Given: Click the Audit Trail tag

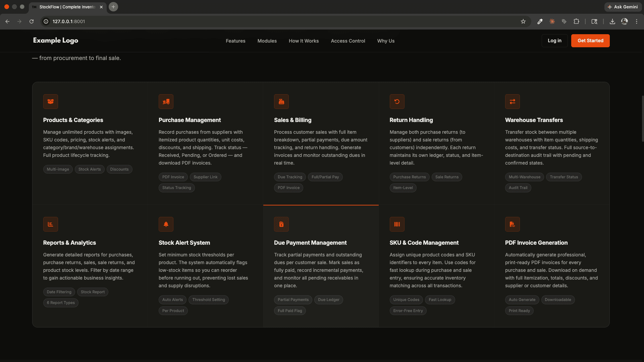Looking at the screenshot, I should point(518,188).
